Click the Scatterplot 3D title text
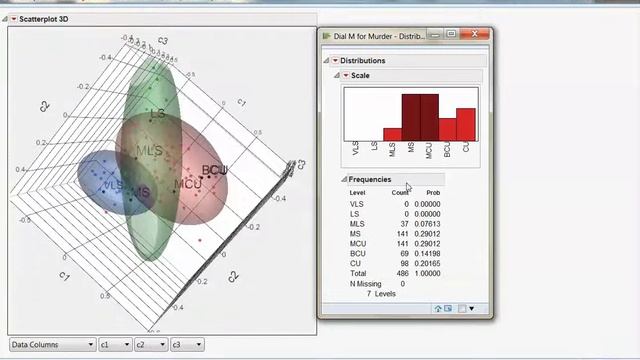 click(x=44, y=19)
